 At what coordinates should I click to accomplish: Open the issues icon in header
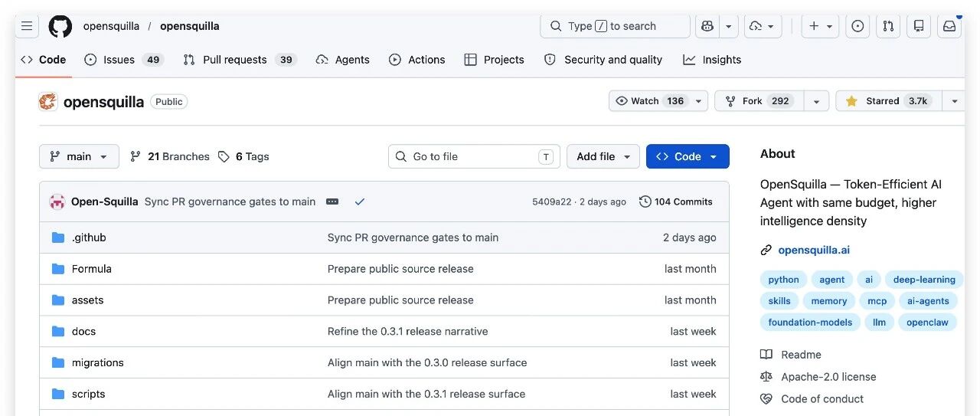[857, 26]
